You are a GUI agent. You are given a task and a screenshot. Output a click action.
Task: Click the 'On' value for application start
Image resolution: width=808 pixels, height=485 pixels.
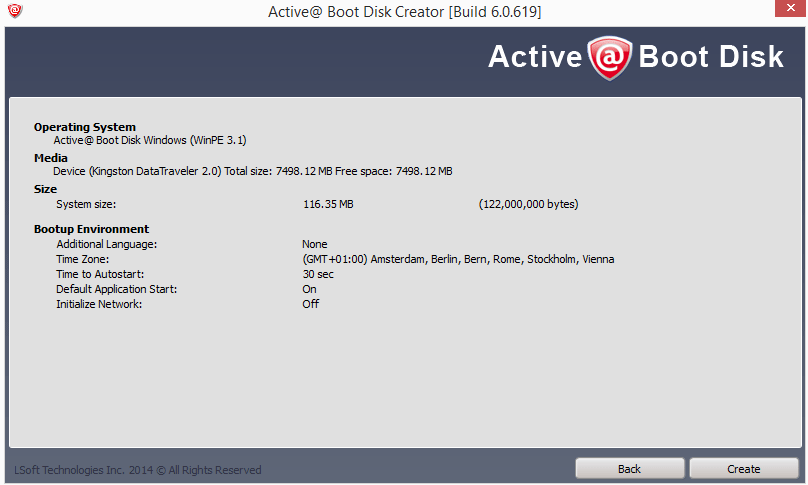click(x=309, y=289)
